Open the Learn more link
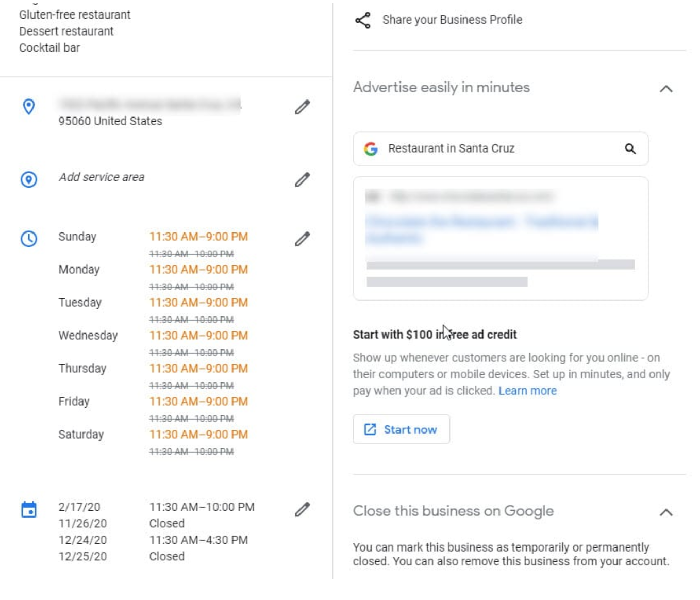 click(x=527, y=391)
